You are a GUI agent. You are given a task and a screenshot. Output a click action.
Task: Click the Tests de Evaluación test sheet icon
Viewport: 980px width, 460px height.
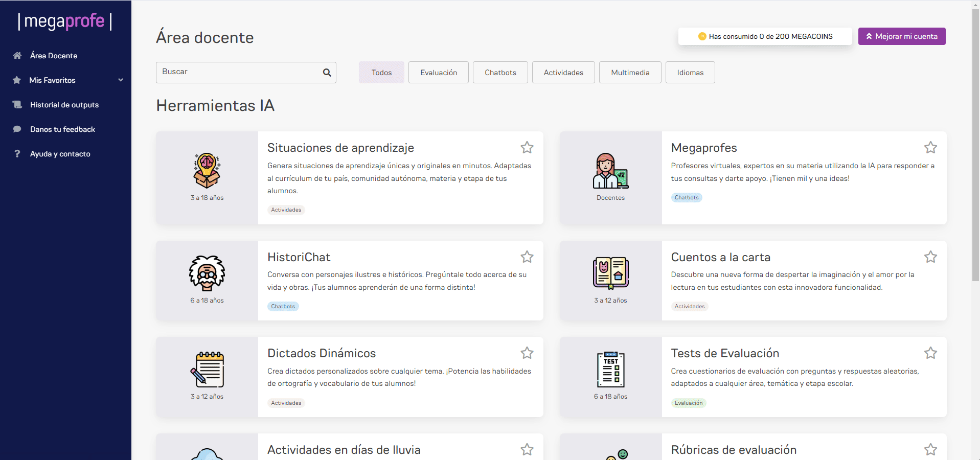610,369
